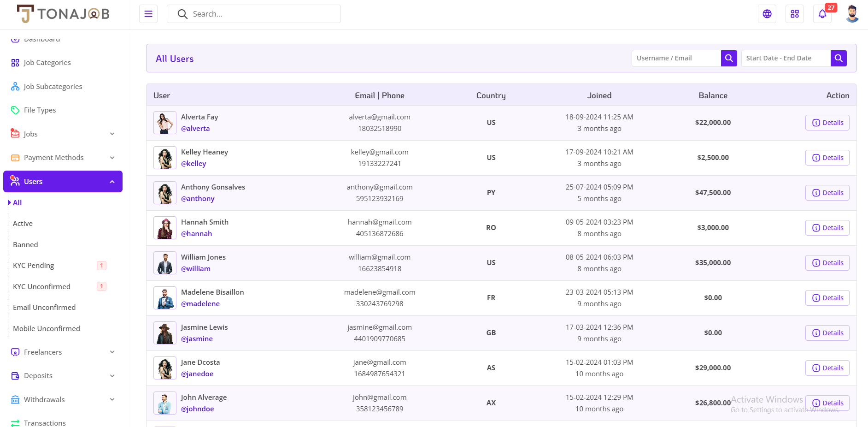Screen dimensions: 868x427
Task: Select KYC Pending users submenu
Action: 33,266
